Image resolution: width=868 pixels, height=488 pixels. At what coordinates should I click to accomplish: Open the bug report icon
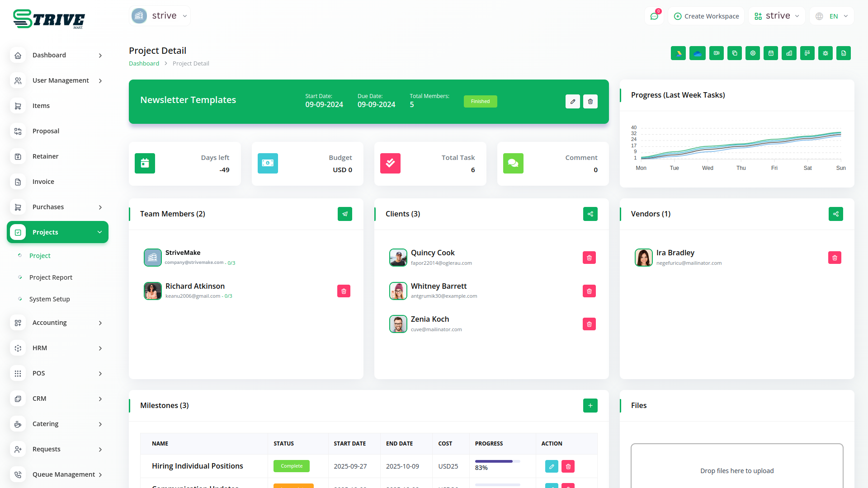[826, 53]
